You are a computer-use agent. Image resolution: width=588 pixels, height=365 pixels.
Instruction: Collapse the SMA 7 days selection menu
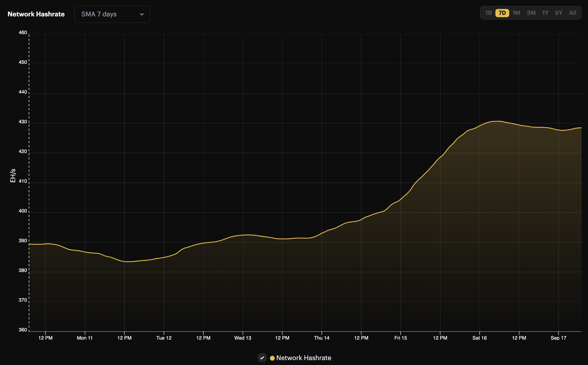point(112,14)
